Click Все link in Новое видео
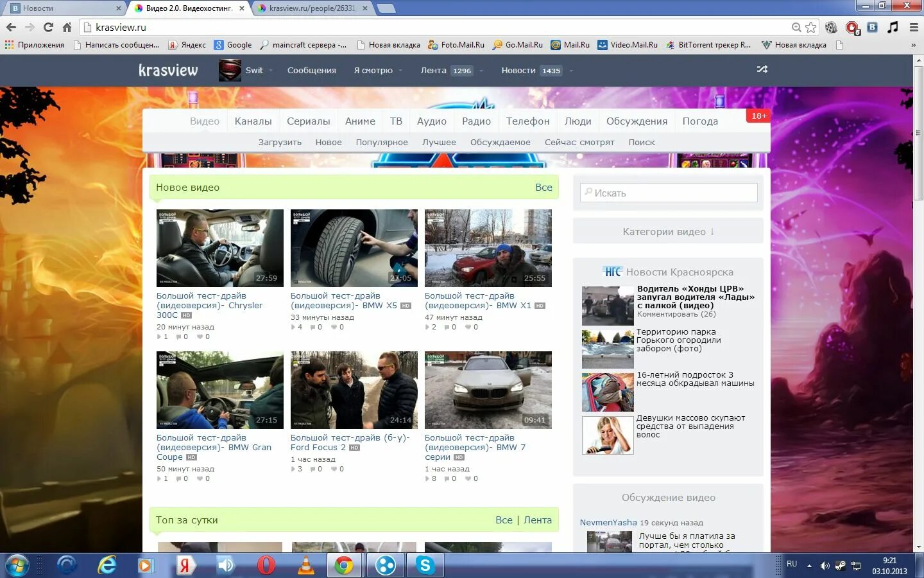924x578 pixels. click(x=543, y=188)
